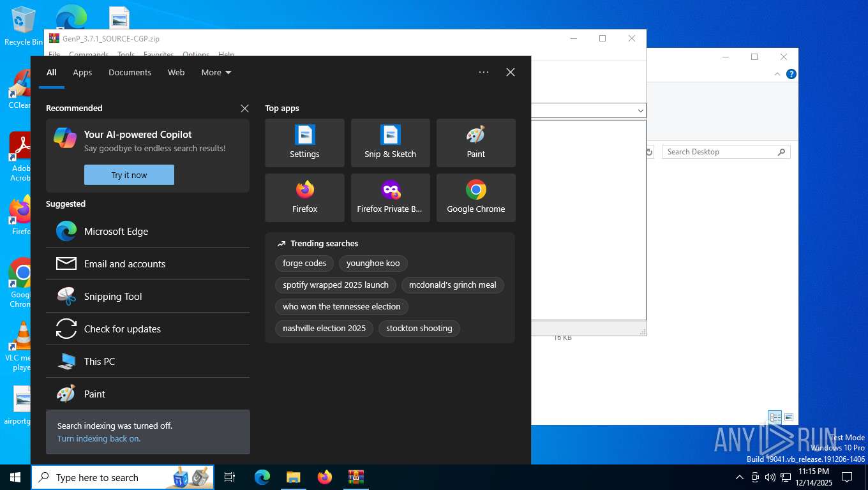Open Recycle Bin on desktop

click(x=22, y=26)
